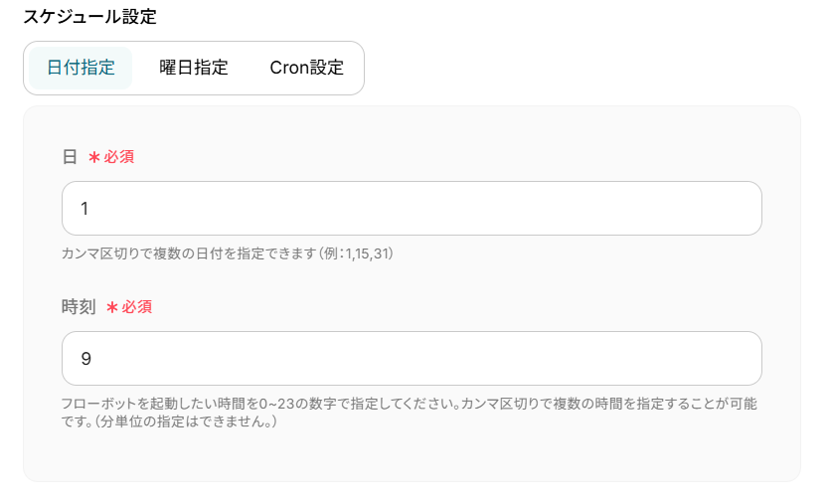
Task: Click empty gray panel area below time hint
Action: pos(412,457)
